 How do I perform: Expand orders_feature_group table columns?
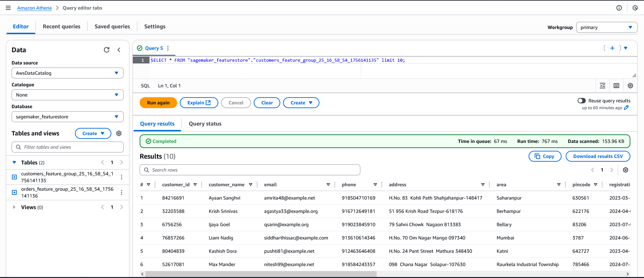click(x=14, y=192)
